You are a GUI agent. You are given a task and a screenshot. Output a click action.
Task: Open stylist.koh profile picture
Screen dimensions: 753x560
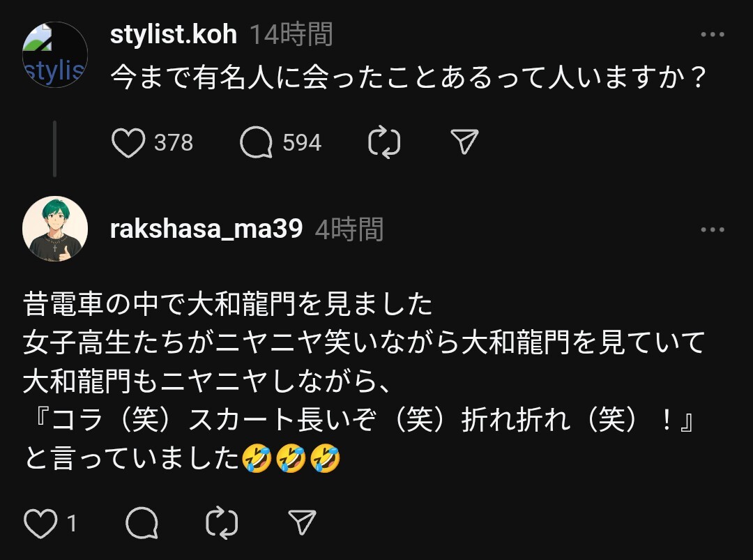(56, 54)
